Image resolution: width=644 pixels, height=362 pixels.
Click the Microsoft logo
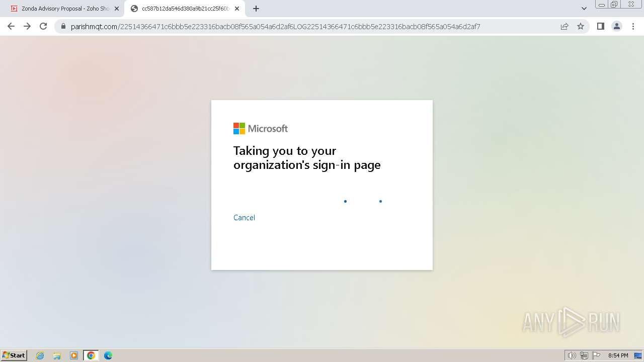[261, 129]
